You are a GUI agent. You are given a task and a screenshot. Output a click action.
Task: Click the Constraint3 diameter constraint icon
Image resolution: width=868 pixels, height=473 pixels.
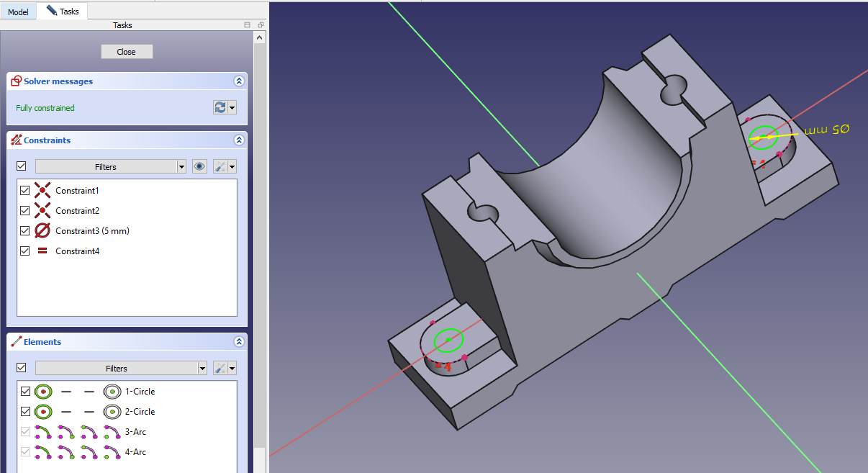[x=42, y=231]
